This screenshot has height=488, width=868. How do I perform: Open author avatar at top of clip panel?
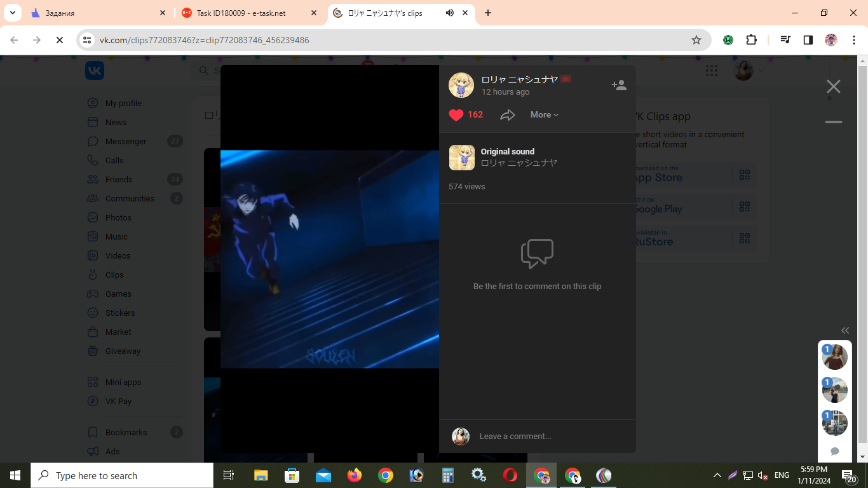pos(461,85)
